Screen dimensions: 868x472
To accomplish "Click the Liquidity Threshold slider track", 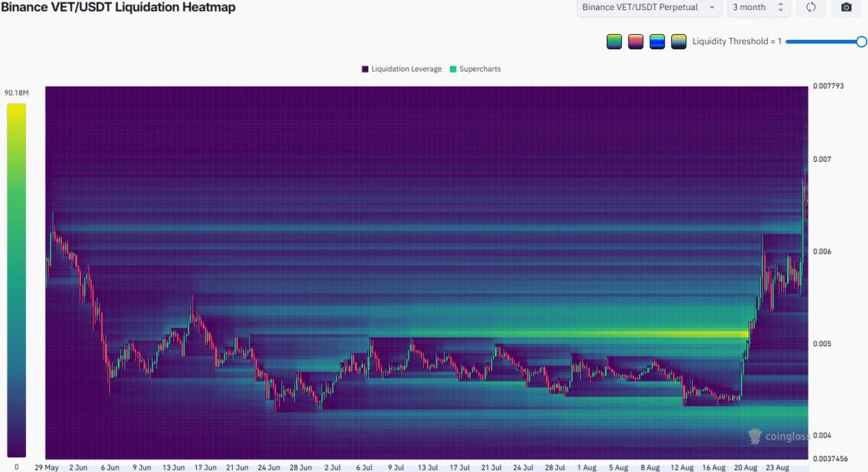I will 823,41.
